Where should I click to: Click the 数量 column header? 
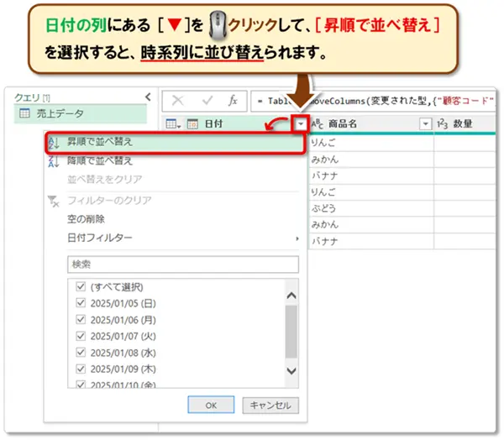(x=463, y=123)
